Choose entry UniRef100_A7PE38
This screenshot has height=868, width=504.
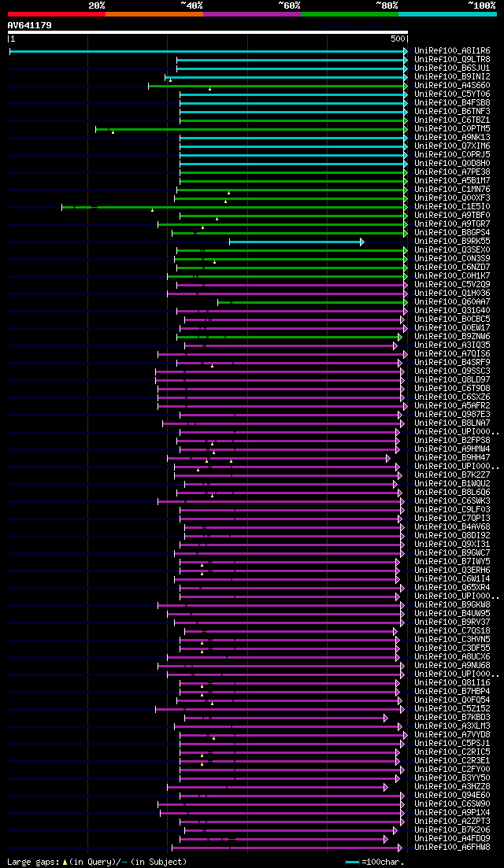point(452,172)
